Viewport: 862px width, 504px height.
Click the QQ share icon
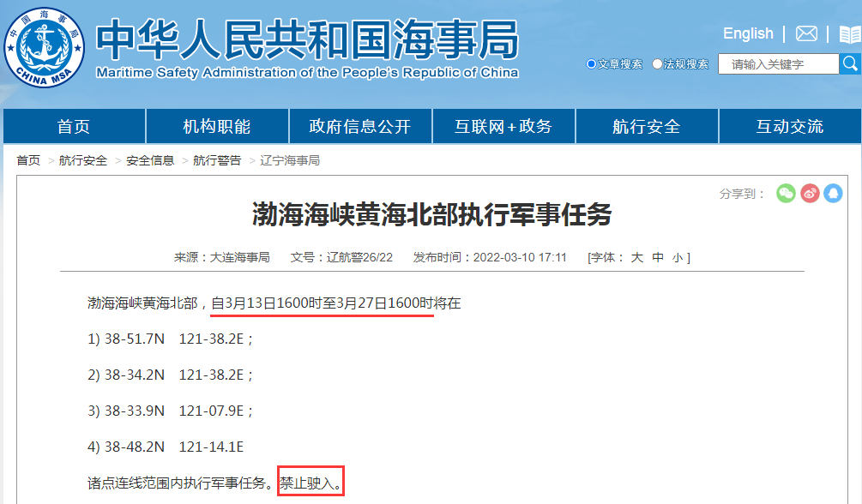832,194
